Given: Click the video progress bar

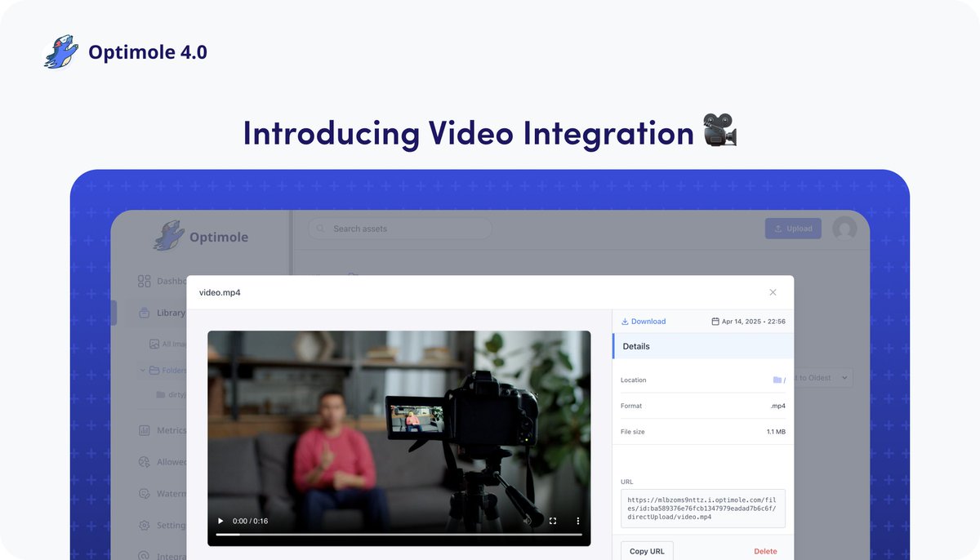Looking at the screenshot, I should click(x=399, y=535).
